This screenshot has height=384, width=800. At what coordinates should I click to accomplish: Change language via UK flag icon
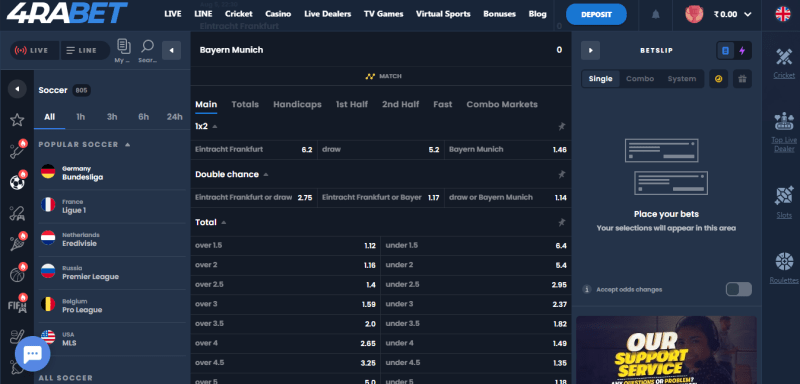783,14
